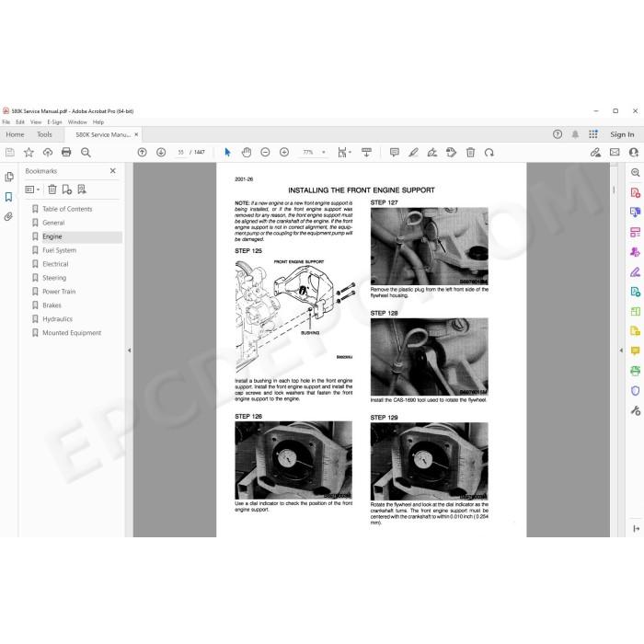Activate the selection arrow tool
The height and width of the screenshot is (644, 644).
227,153
